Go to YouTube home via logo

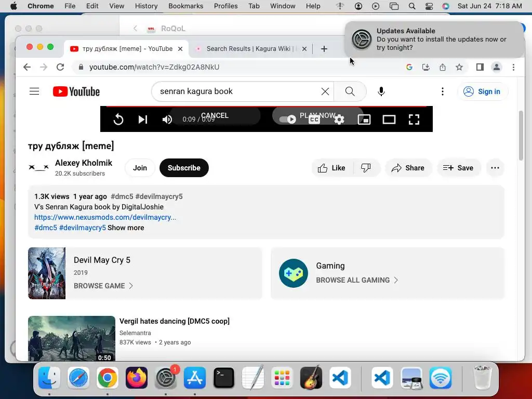click(76, 91)
